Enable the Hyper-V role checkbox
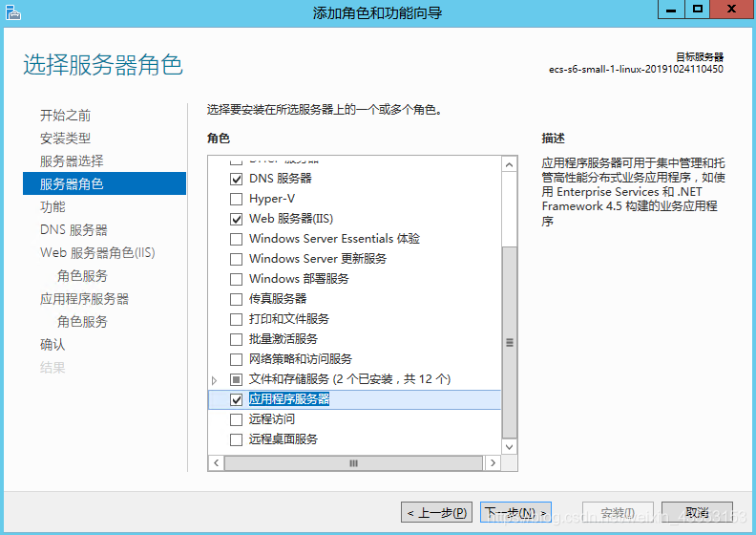 point(237,199)
